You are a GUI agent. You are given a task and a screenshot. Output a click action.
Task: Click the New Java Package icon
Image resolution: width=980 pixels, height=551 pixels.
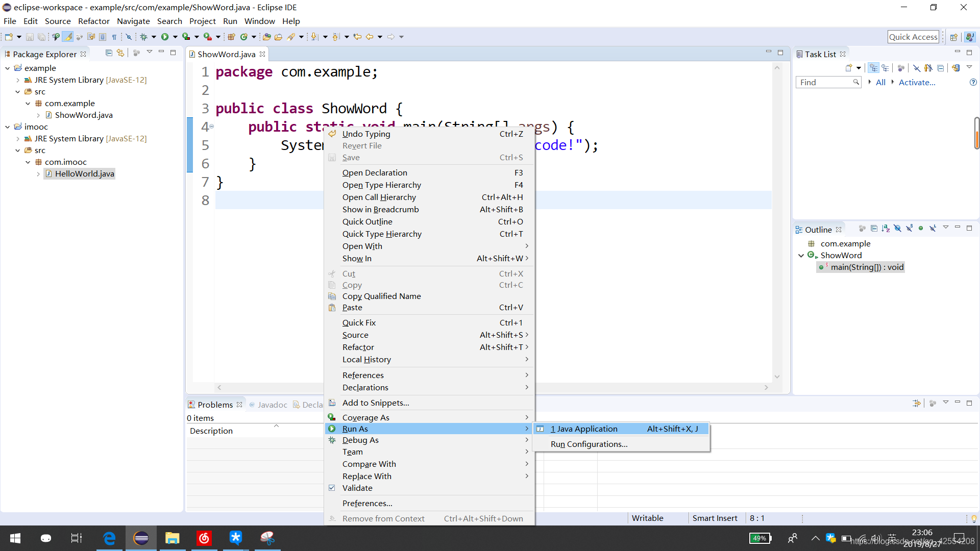click(x=231, y=37)
